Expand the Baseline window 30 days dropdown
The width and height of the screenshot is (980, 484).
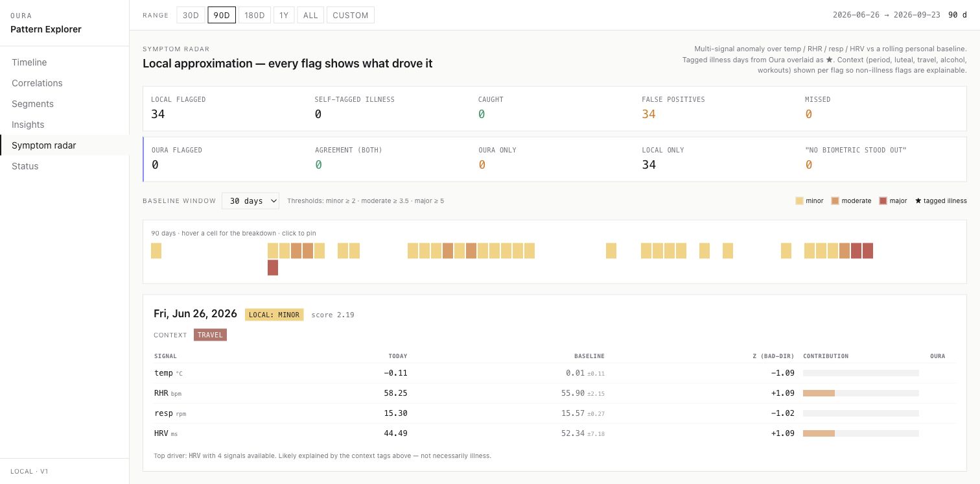coord(250,201)
